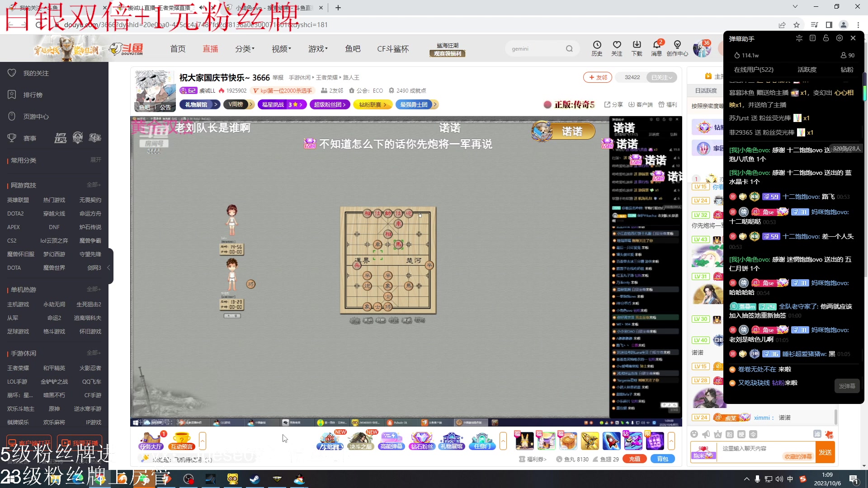Open the emoji picker beside chat input
The width and height of the screenshot is (868, 488).
tap(694, 434)
